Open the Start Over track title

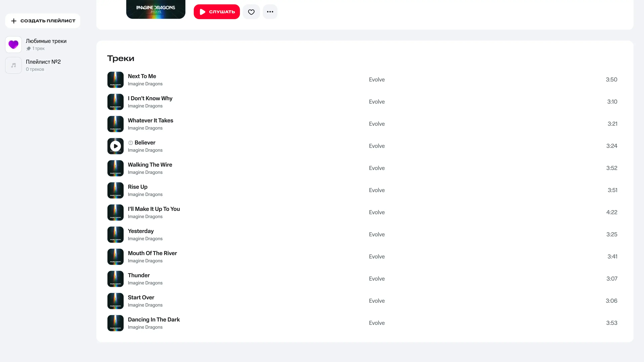[141, 297]
